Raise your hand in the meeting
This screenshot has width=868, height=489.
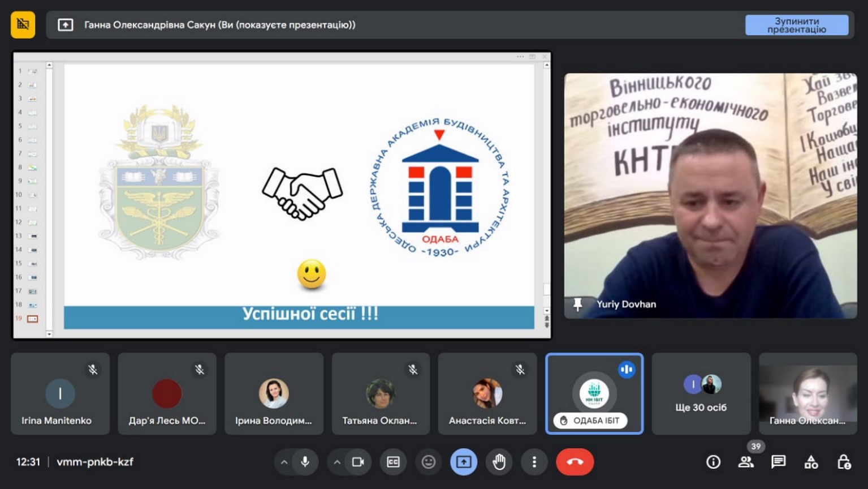pyautogui.click(x=499, y=462)
